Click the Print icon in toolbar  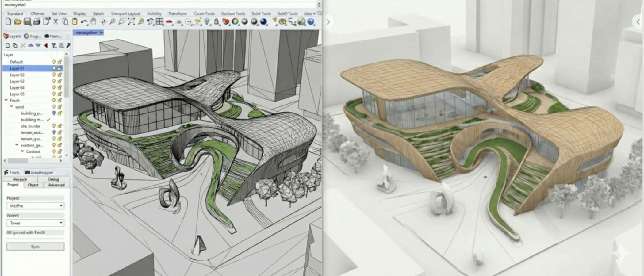[x=37, y=22]
